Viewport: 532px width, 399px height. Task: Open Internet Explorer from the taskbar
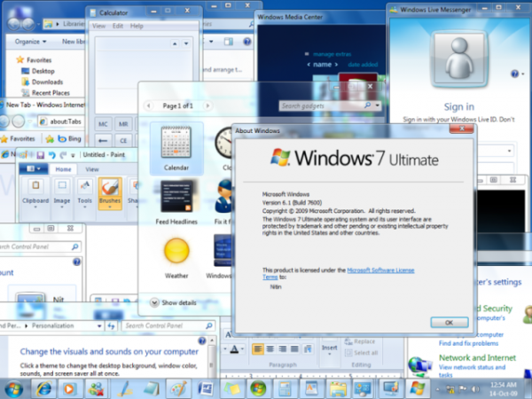pos(44,389)
